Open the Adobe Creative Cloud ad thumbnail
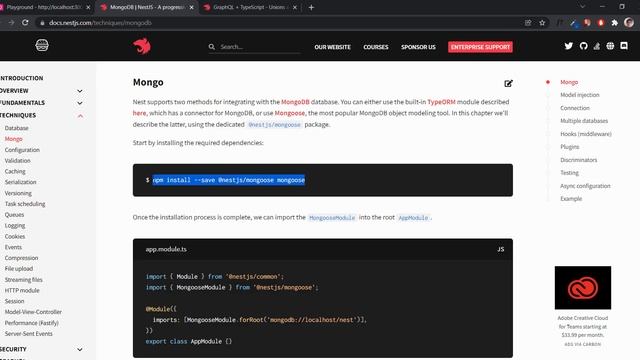This screenshot has width=640, height=360. click(x=582, y=287)
